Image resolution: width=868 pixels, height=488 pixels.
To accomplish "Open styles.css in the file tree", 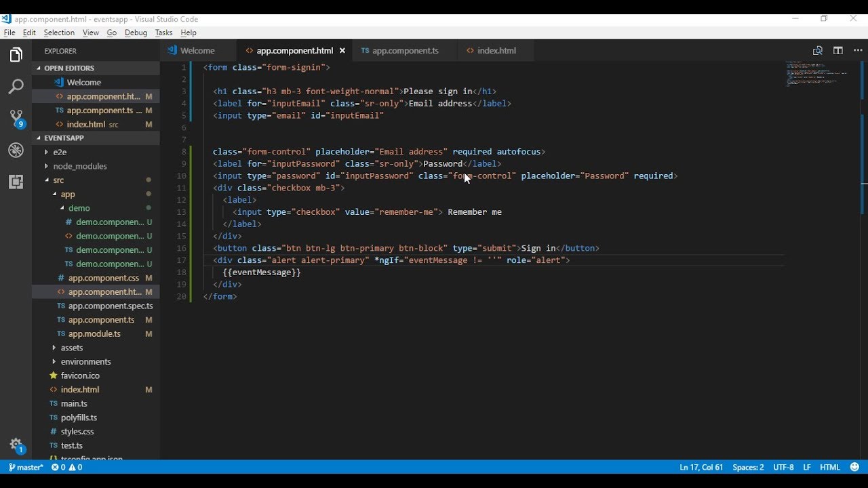I will 96,431.
